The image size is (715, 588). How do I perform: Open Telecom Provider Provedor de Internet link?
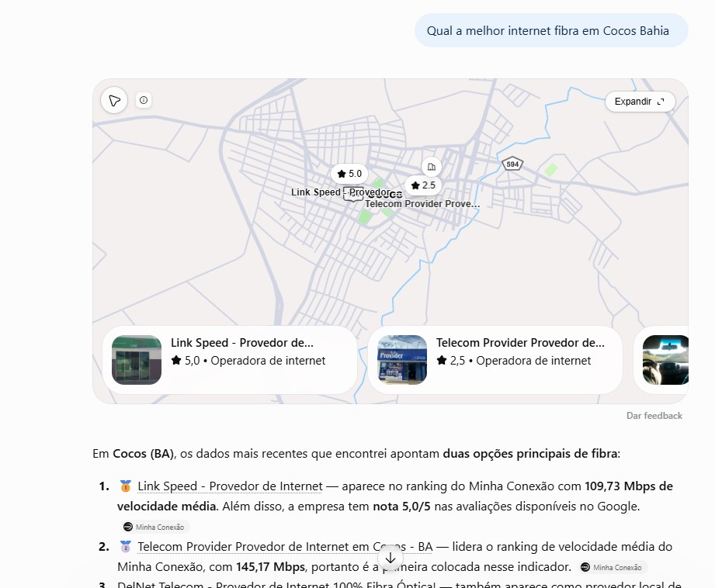285,547
